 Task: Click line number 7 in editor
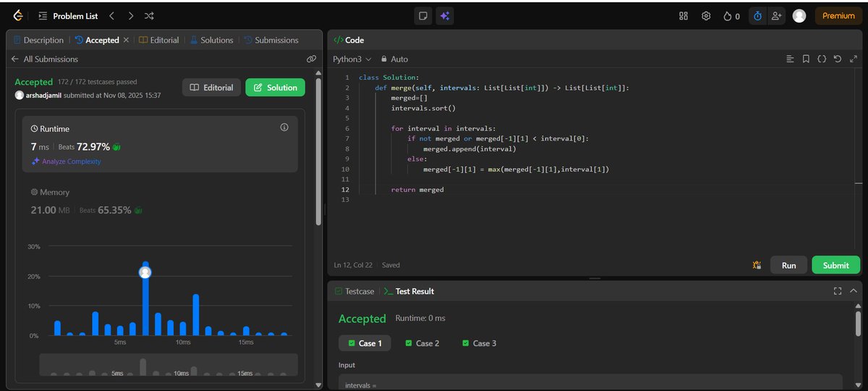346,138
